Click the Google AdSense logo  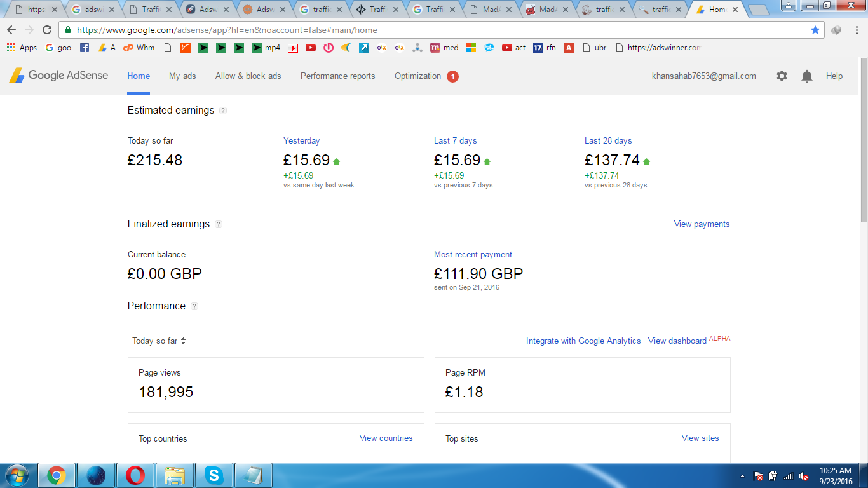click(x=58, y=75)
